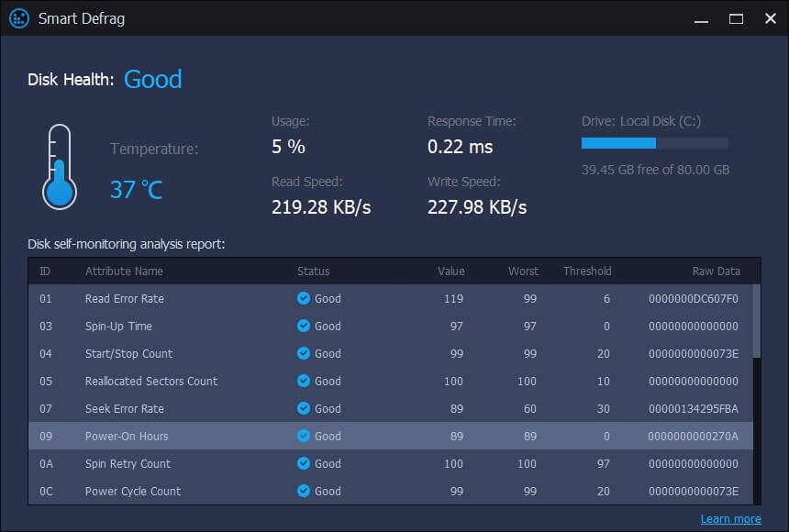Click Good status checkmark for Read Error Rate
This screenshot has width=789, height=532.
coord(304,298)
